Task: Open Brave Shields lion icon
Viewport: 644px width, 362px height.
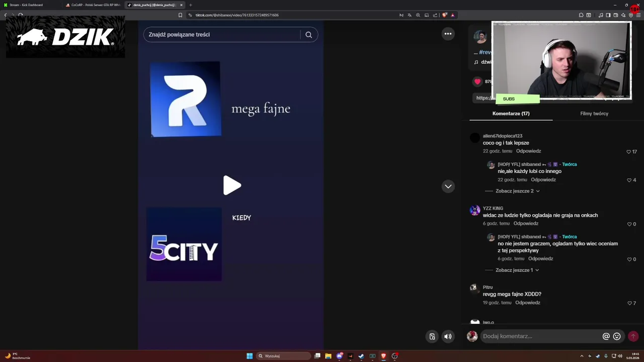Action: tap(445, 15)
